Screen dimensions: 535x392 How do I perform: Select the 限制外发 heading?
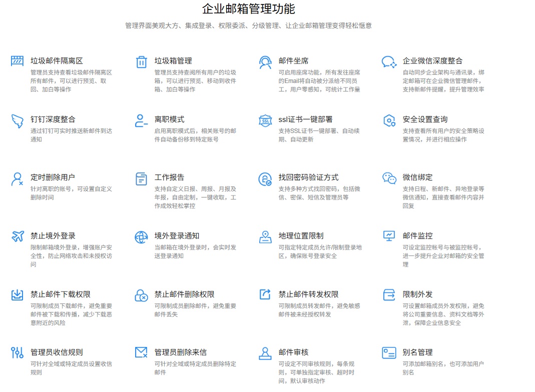pyautogui.click(x=417, y=294)
